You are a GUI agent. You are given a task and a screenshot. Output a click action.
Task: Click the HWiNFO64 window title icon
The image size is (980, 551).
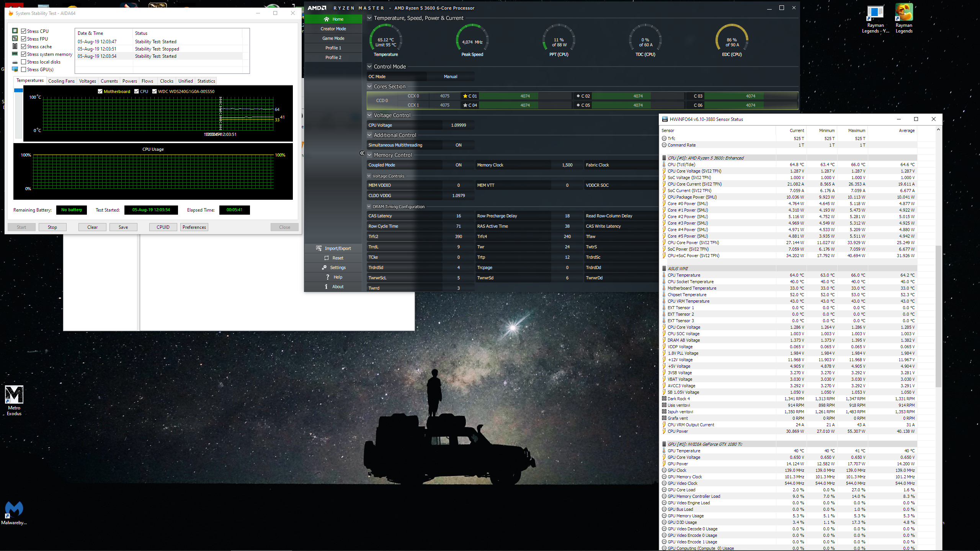point(665,119)
